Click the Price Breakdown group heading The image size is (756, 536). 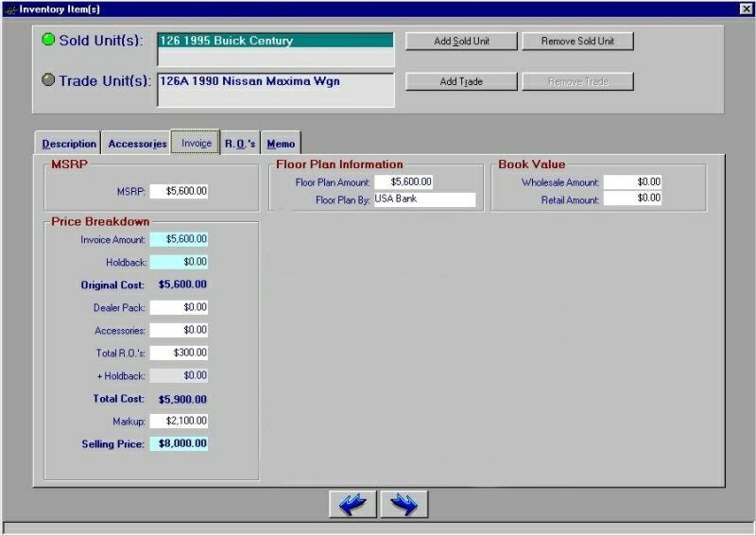click(100, 221)
